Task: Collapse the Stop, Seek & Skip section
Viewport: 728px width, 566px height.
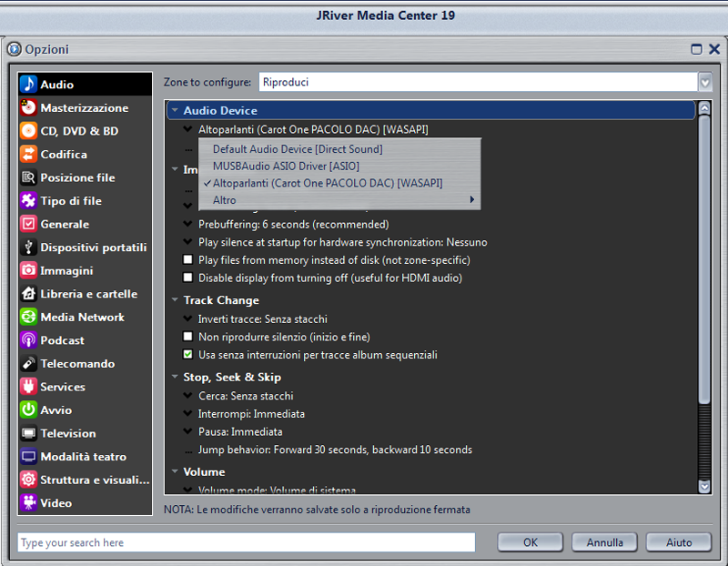Action: (175, 378)
